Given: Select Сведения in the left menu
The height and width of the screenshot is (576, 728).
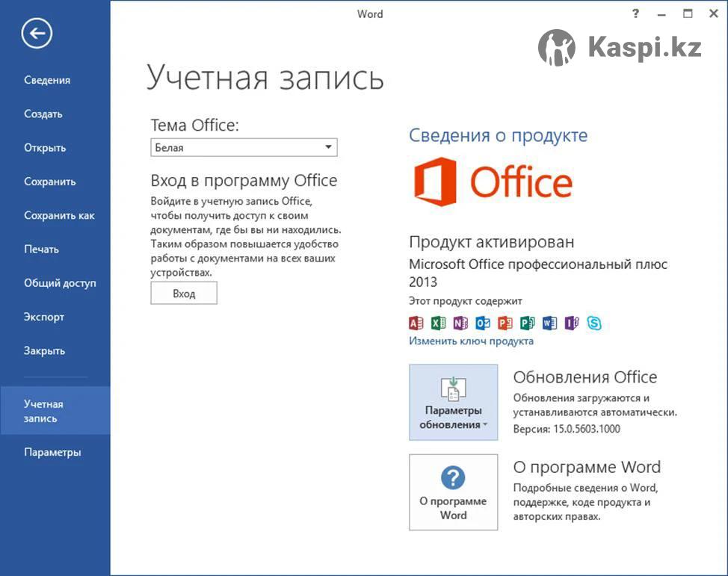Looking at the screenshot, I should pyautogui.click(x=47, y=81).
